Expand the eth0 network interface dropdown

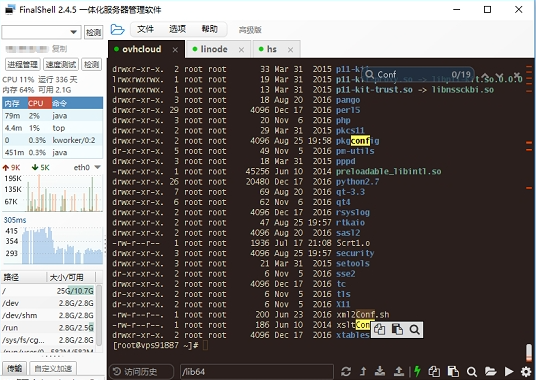click(x=97, y=167)
